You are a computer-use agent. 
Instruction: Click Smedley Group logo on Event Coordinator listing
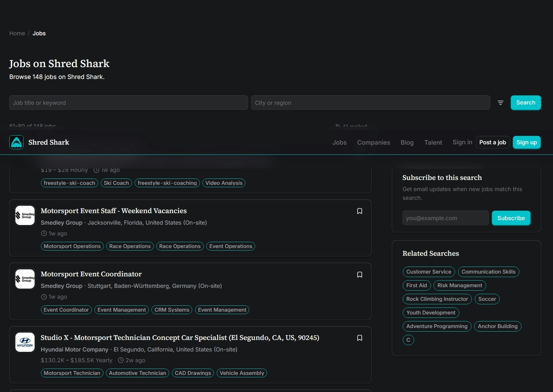(25, 279)
